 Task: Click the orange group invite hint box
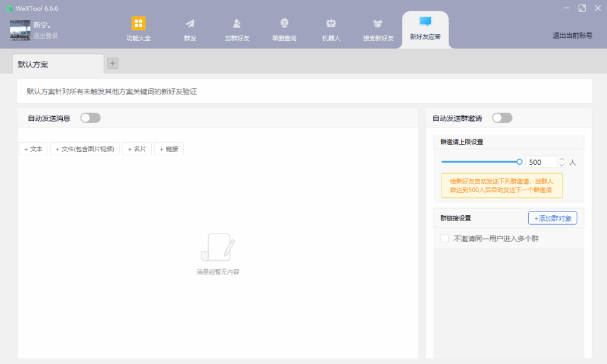(502, 186)
